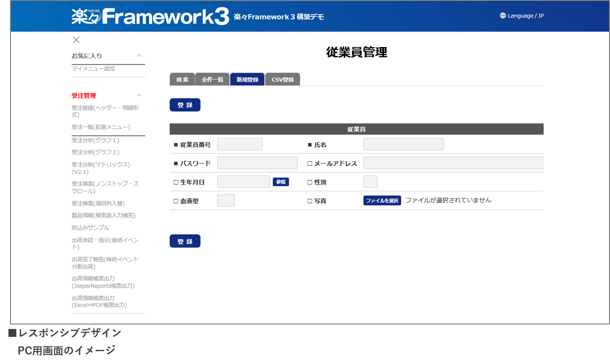Image resolution: width=610 pixels, height=364 pixels.
Task: Click the ファイルを選択 button
Action: click(382, 201)
